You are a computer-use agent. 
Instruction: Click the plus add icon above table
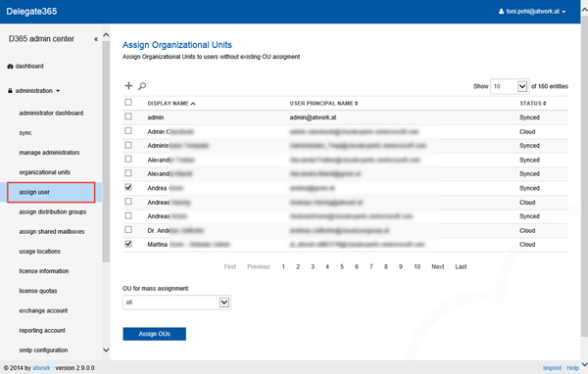[128, 86]
